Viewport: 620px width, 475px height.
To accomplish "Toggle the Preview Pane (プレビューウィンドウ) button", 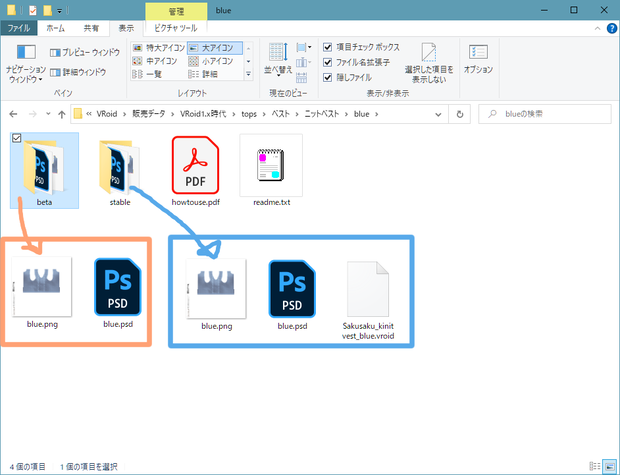I will 85,52.
